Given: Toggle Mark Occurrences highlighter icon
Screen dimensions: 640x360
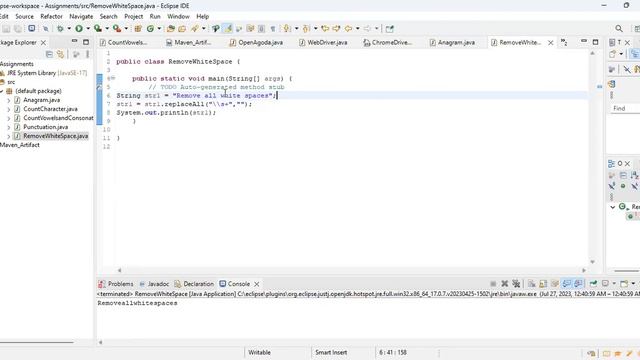Looking at the screenshot, I should (x=228, y=29).
